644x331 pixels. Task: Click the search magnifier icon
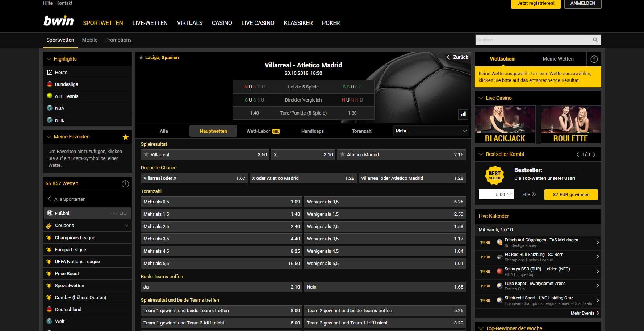click(595, 40)
